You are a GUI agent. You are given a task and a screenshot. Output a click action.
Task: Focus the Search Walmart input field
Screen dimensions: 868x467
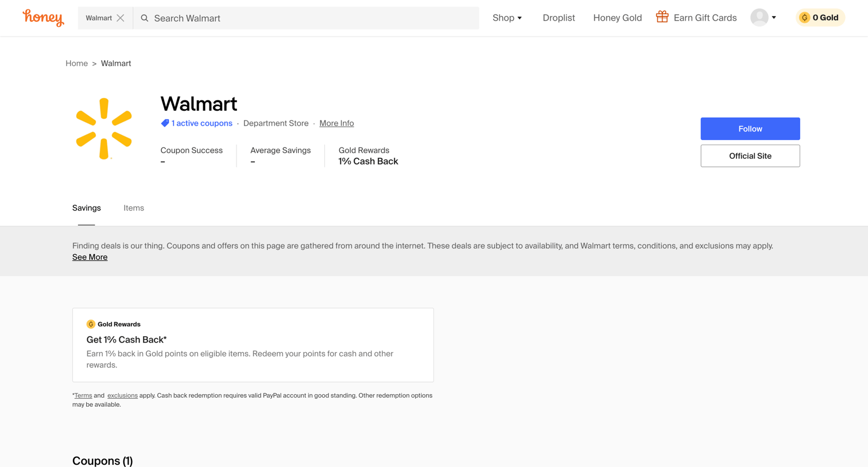coord(306,18)
